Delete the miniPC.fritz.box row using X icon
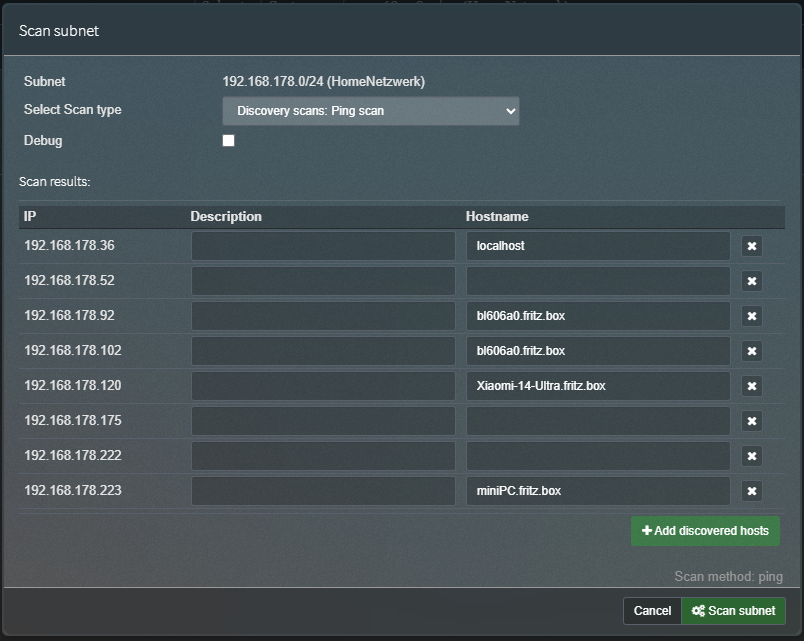This screenshot has height=641, width=804. 752,491
